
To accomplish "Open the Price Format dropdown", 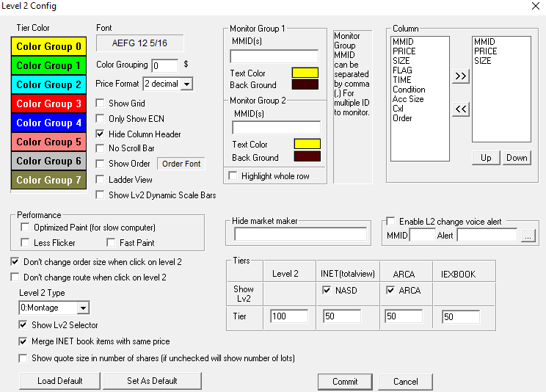I will (186, 84).
